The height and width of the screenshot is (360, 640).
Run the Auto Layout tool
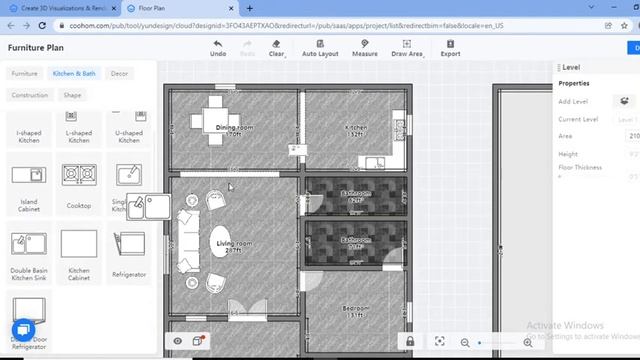[320, 48]
